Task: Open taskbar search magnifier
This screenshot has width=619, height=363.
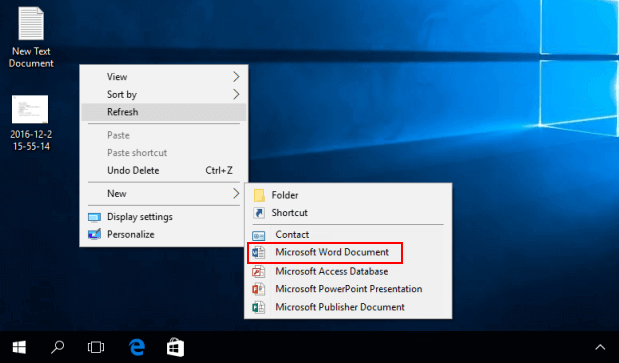Action: pyautogui.click(x=57, y=347)
